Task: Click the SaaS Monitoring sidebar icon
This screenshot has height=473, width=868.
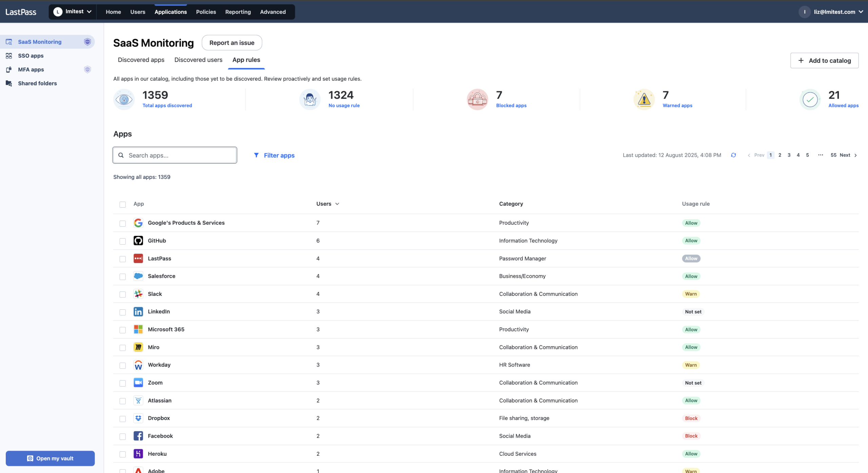Action: click(x=9, y=42)
